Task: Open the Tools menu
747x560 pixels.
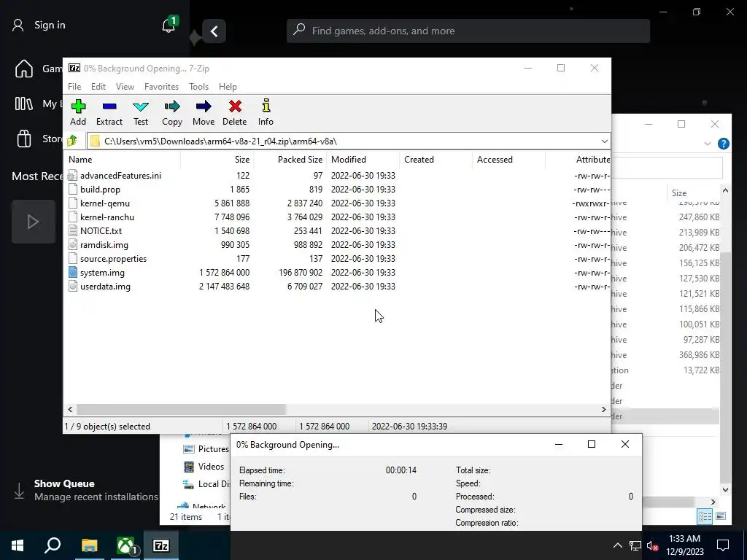Action: click(198, 87)
